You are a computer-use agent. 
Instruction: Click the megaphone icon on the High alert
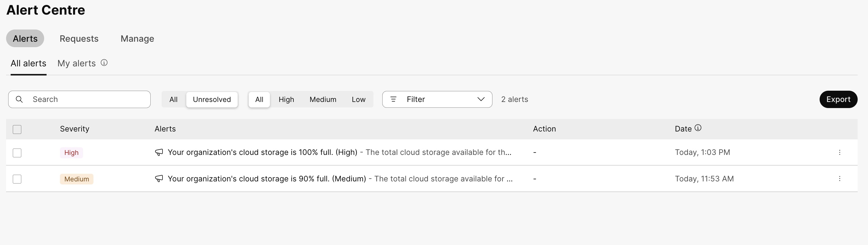pyautogui.click(x=159, y=152)
